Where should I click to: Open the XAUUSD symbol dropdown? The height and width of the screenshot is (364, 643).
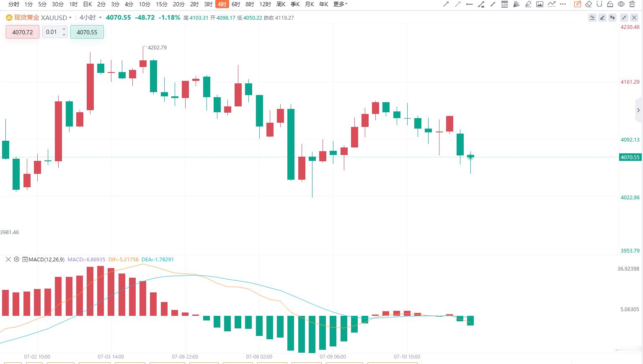(70, 18)
